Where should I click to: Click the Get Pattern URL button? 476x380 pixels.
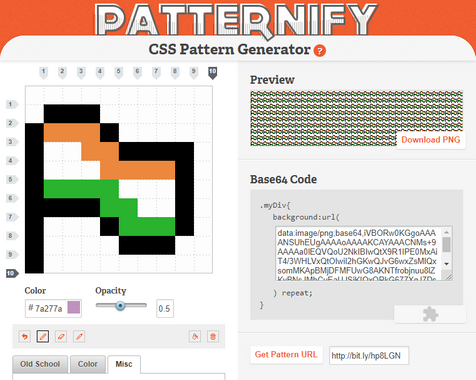(286, 355)
